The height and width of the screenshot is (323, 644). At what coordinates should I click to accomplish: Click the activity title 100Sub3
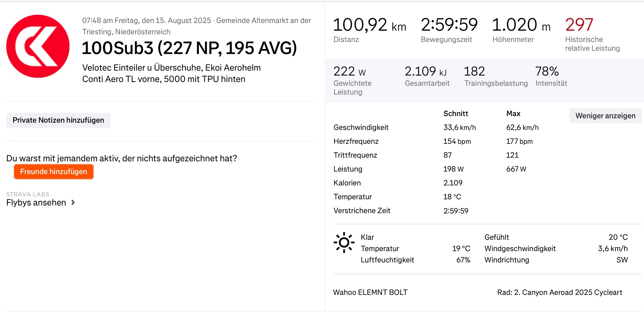click(189, 48)
